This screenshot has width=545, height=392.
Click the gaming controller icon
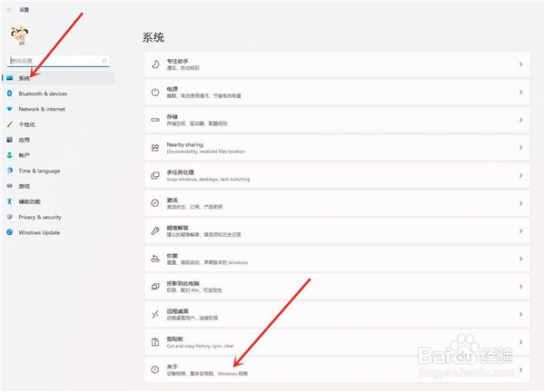coord(10,186)
